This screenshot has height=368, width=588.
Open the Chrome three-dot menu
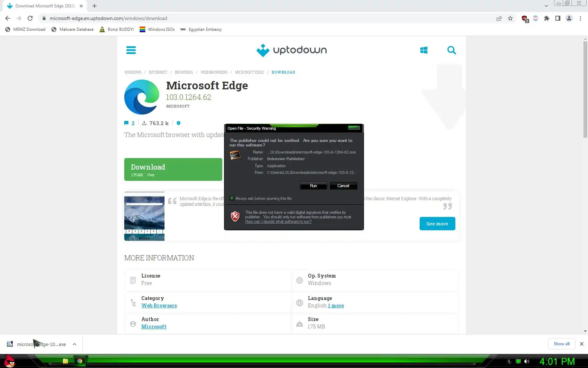[x=580, y=18]
